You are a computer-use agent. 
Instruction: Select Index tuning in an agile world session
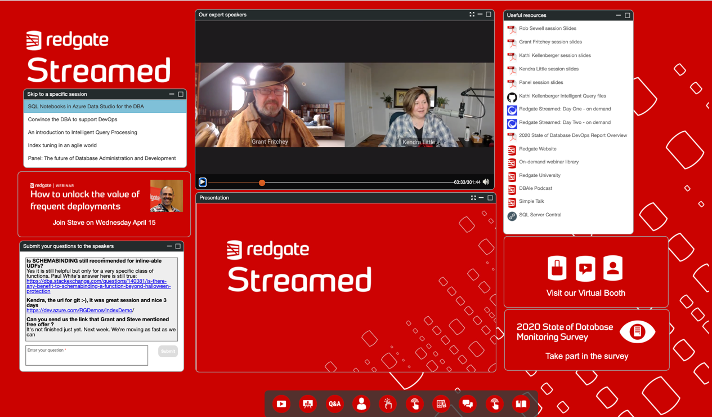tap(105, 145)
